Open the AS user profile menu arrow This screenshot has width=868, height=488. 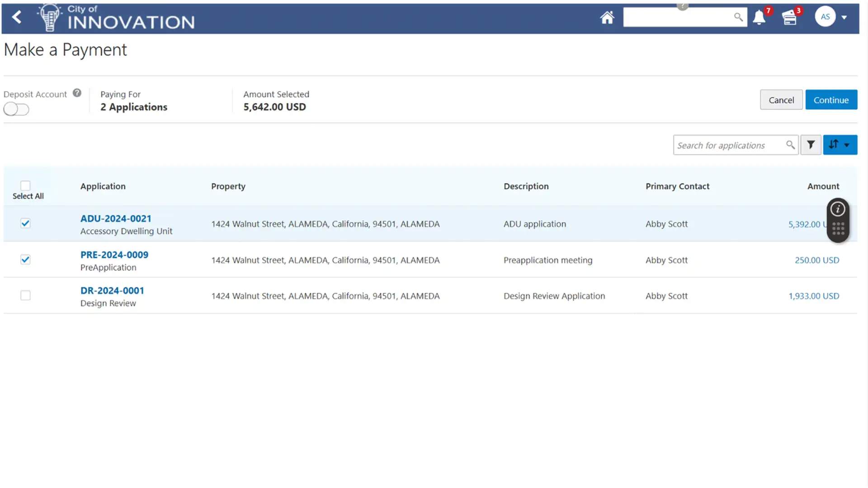pyautogui.click(x=844, y=17)
